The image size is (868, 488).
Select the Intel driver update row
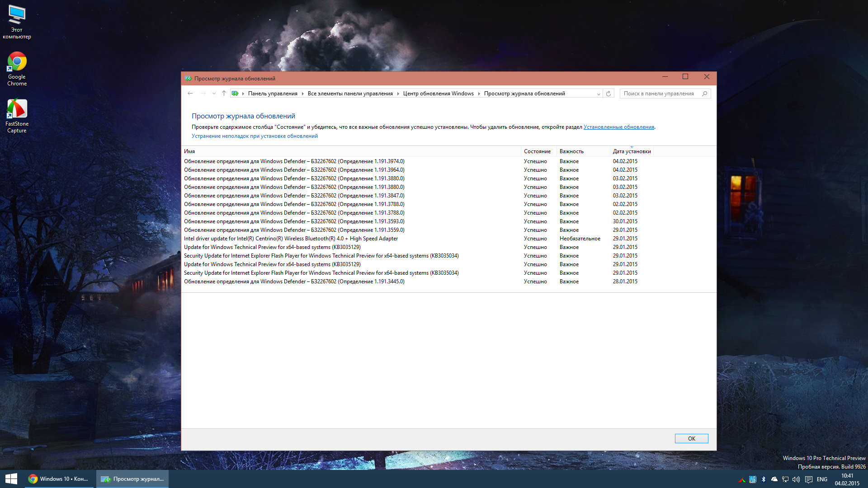pyautogui.click(x=291, y=239)
